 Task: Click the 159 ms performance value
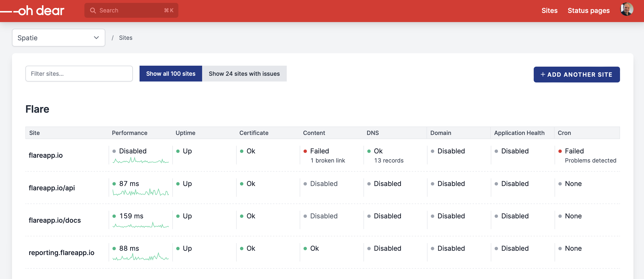click(x=131, y=216)
